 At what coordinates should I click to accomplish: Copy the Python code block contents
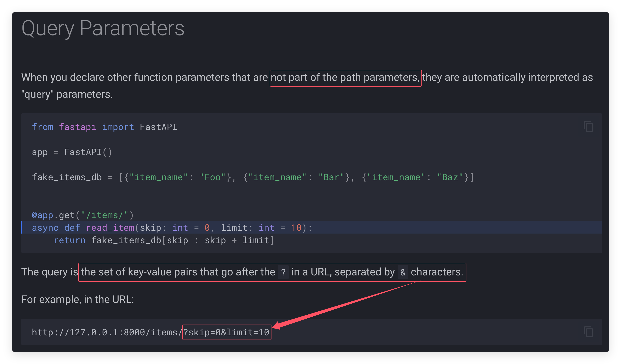tap(588, 127)
